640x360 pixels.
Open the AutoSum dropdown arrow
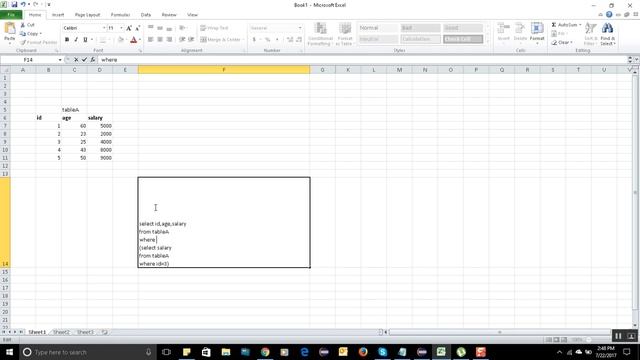580,25
